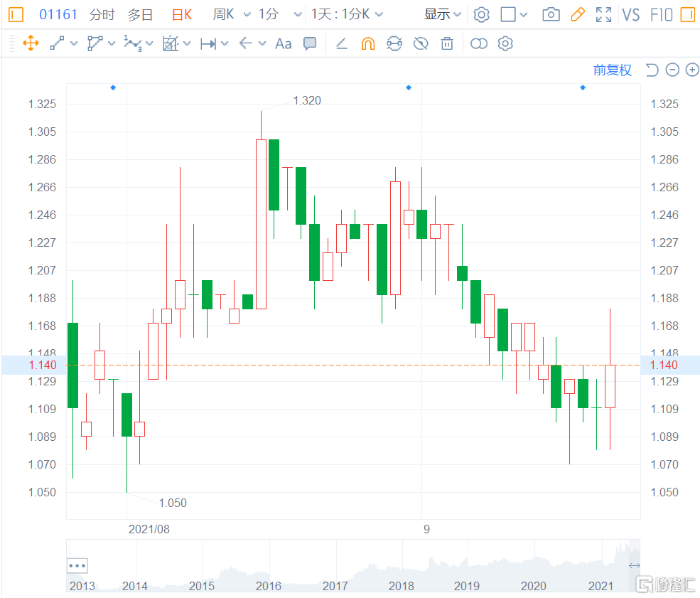Click the 1.320 high price label
The height and width of the screenshot is (598, 700).
(307, 100)
